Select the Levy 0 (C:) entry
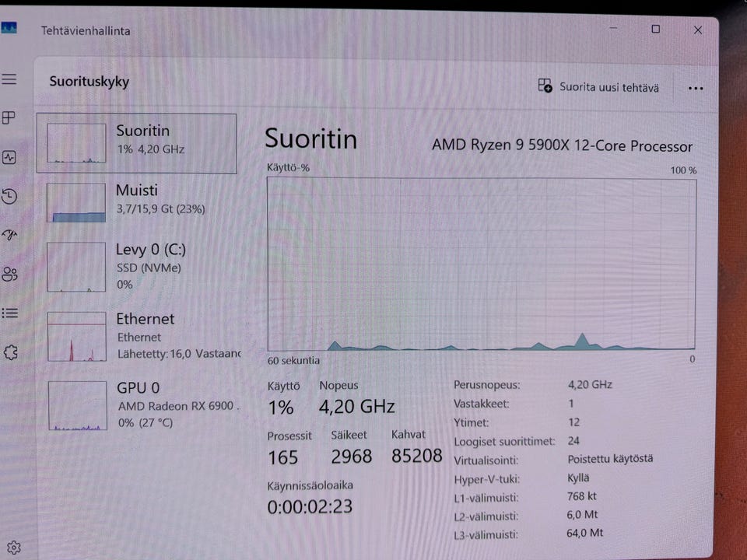 (137, 267)
